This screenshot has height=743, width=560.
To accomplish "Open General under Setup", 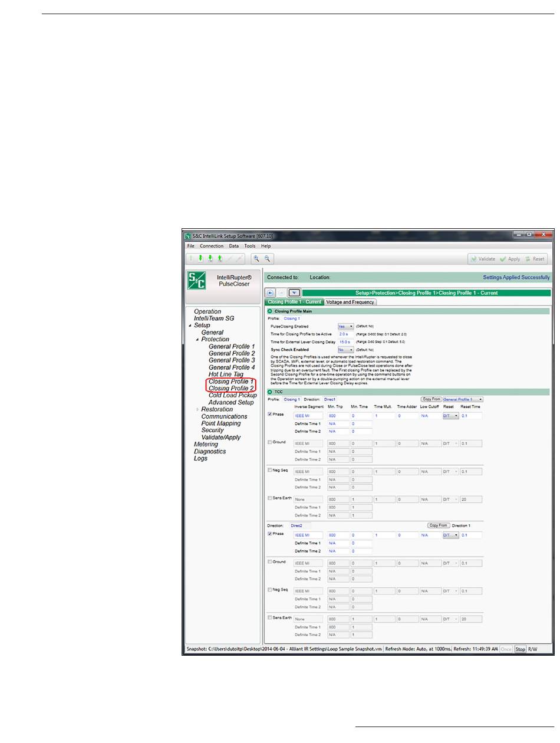I will pyautogui.click(x=212, y=333).
